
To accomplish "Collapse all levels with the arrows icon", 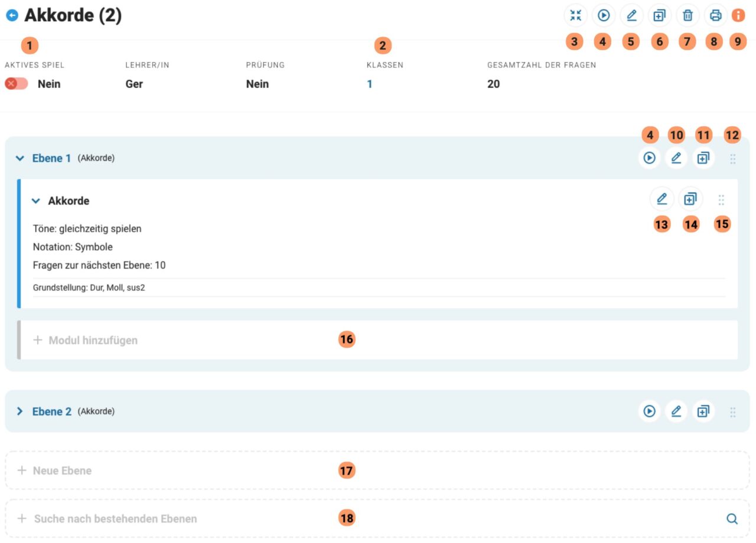I will click(575, 15).
